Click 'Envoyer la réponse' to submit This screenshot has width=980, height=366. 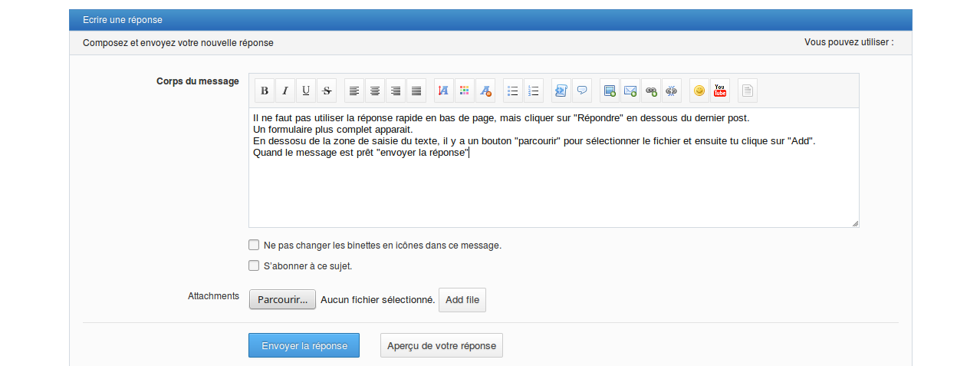[x=304, y=346]
